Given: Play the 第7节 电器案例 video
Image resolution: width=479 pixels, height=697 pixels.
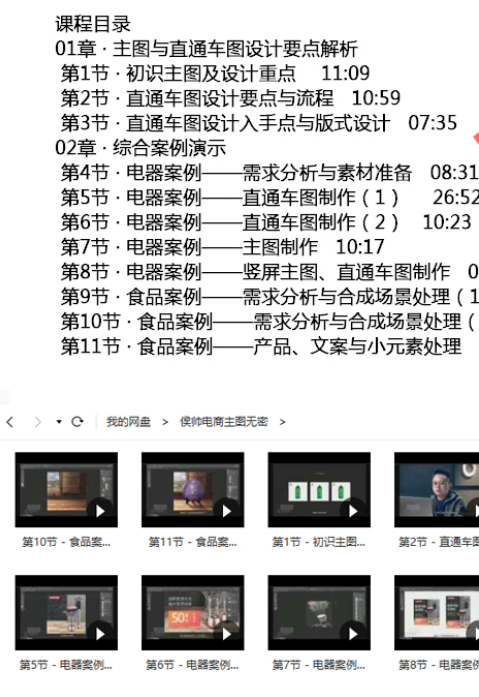Looking at the screenshot, I should [x=353, y=634].
